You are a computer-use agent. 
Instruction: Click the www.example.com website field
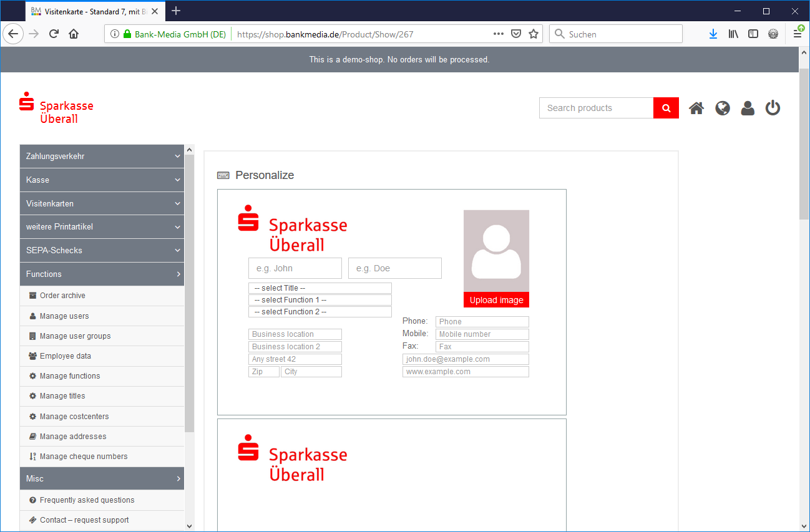pos(466,372)
